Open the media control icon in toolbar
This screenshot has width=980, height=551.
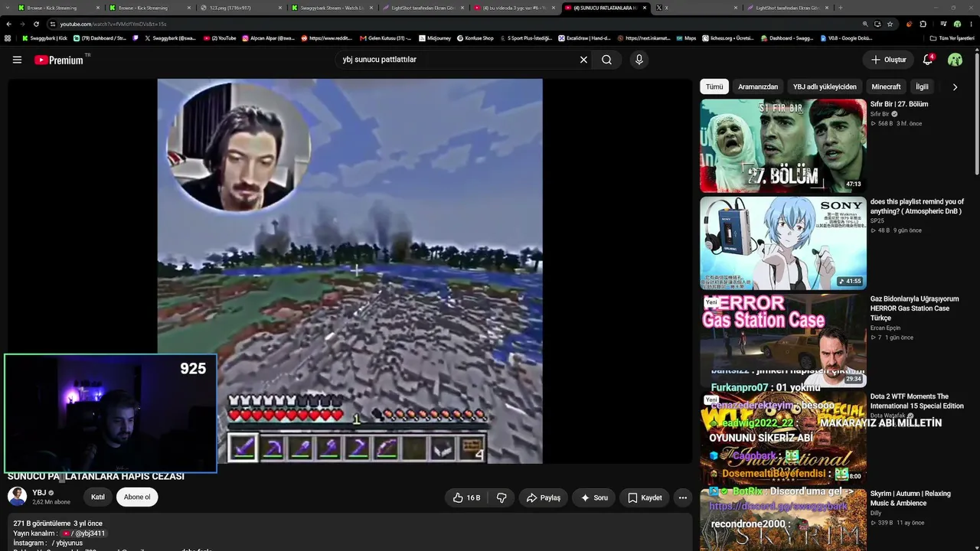coord(943,24)
